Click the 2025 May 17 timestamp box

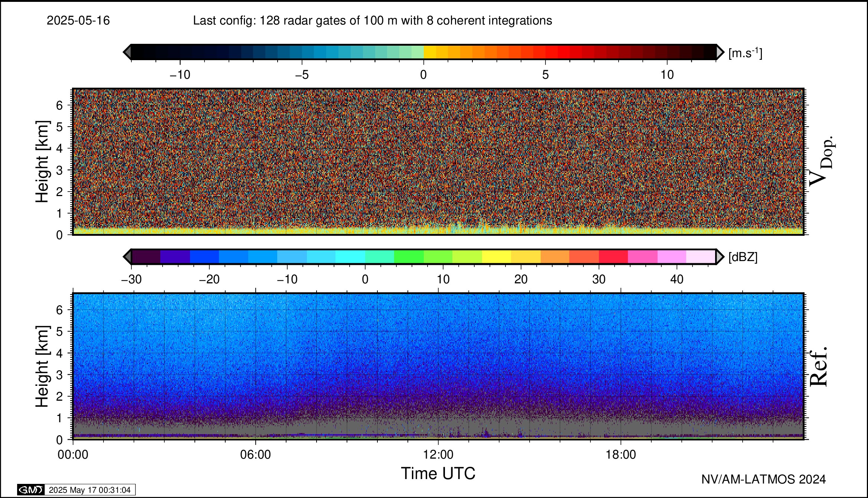pos(90,490)
